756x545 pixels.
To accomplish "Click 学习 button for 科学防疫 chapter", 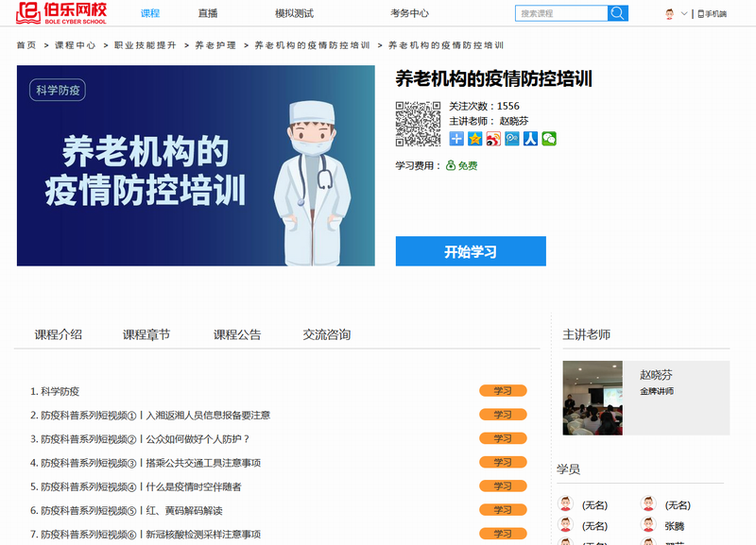I will [503, 391].
